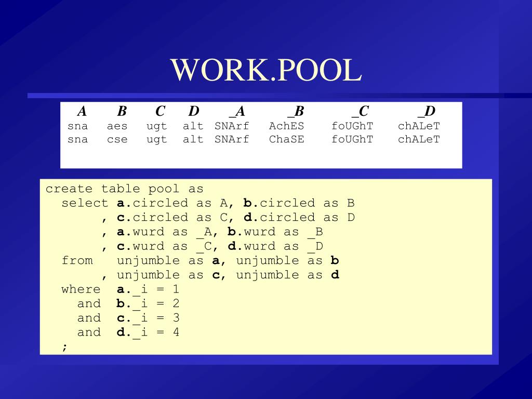
Task: Select the cell reading ChaSE
Action: (286, 139)
